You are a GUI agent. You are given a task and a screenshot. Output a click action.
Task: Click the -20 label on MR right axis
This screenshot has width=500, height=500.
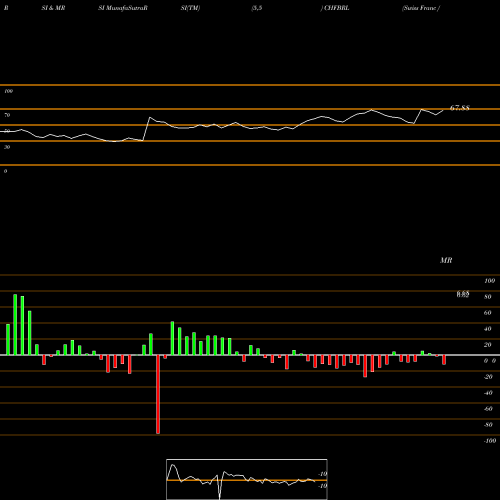(488, 377)
